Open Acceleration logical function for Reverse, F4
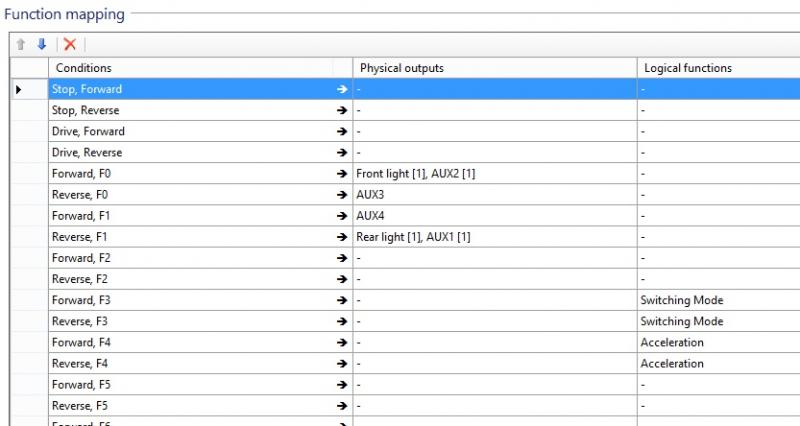The height and width of the screenshot is (426, 800). click(x=718, y=364)
